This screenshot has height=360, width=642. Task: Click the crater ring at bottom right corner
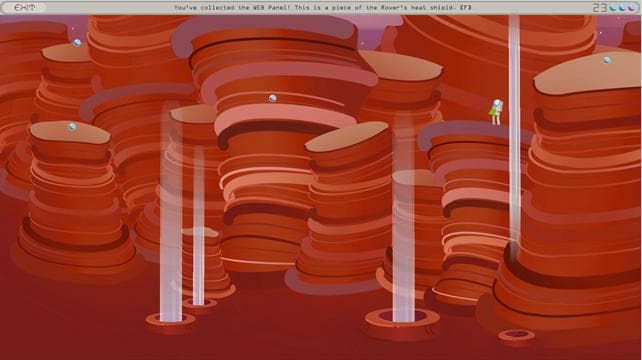pyautogui.click(x=516, y=335)
